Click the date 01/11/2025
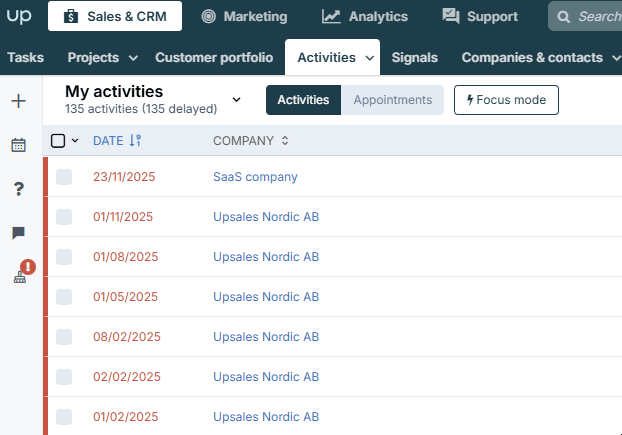622x435 pixels. pos(123,217)
